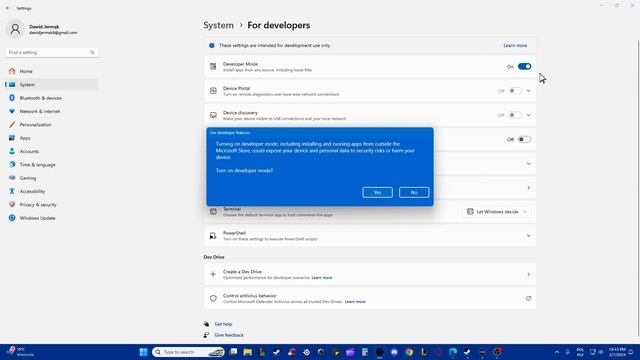Click the Terminal row icon
The image size is (640, 360).
click(x=213, y=212)
